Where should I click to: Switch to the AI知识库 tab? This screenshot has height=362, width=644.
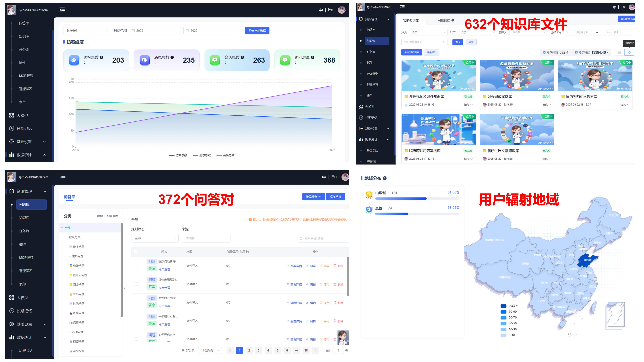tap(444, 21)
